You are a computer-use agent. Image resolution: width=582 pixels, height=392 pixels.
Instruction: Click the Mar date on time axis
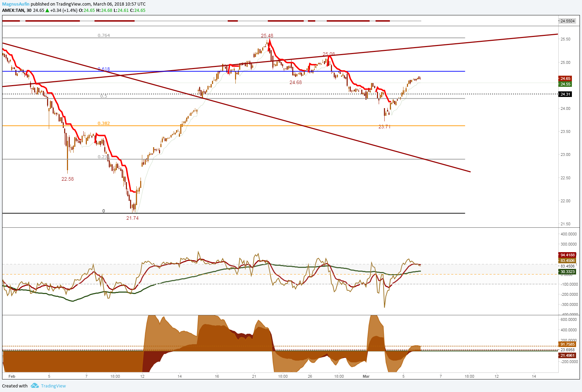pyautogui.click(x=366, y=376)
